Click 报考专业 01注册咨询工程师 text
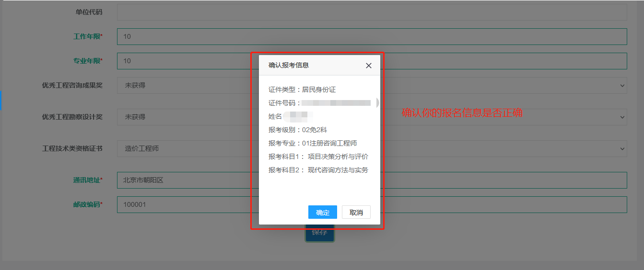Viewport: 644px width, 270px height. pos(313,143)
